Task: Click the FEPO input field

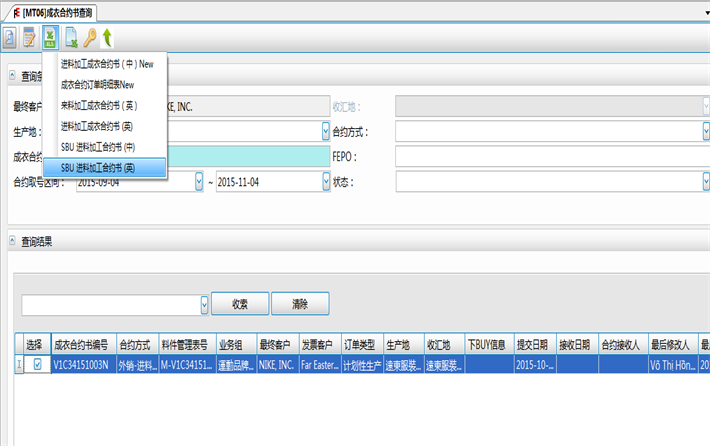Action: pos(550,157)
